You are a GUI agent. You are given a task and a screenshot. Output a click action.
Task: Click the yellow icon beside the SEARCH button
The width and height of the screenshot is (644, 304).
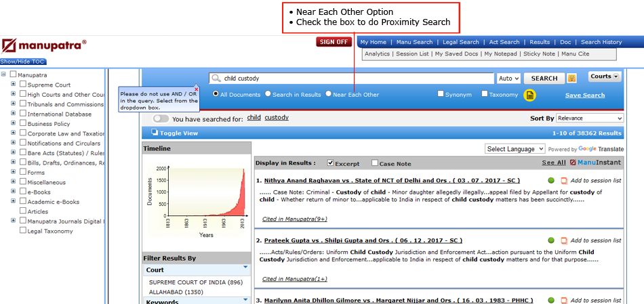click(571, 78)
